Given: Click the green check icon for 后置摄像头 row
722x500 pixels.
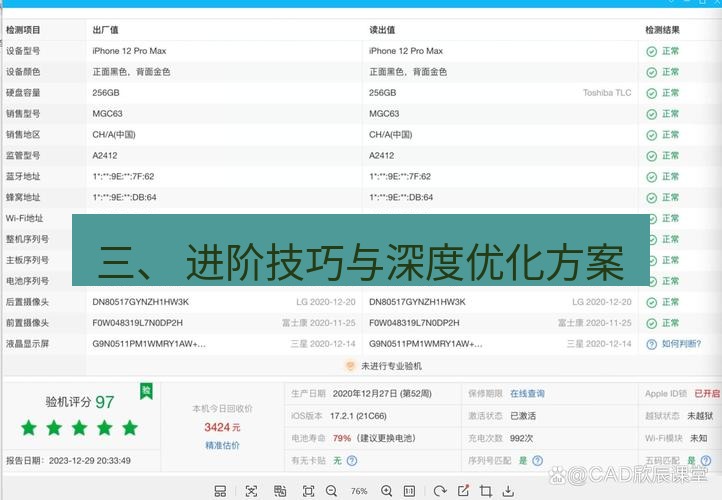Looking at the screenshot, I should point(651,302).
